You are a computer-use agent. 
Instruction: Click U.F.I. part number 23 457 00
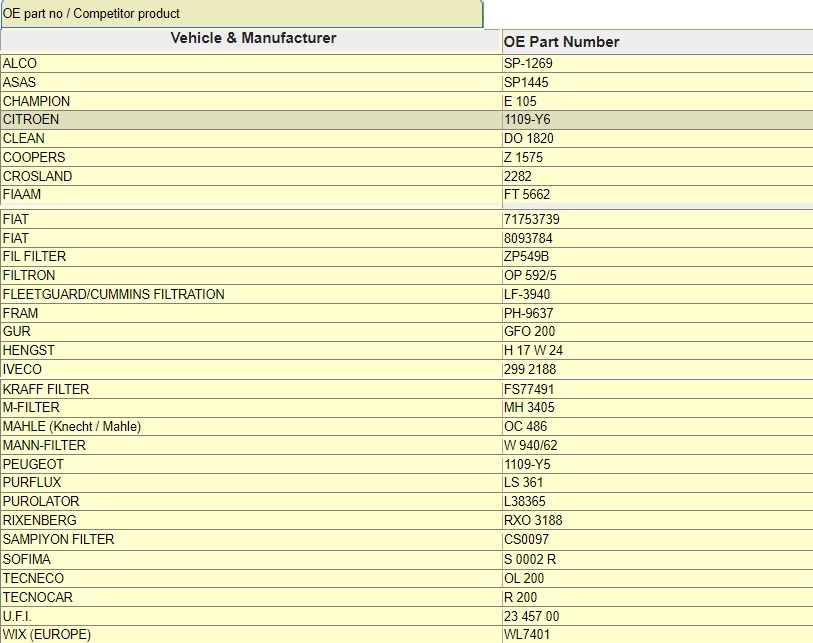tap(531, 617)
